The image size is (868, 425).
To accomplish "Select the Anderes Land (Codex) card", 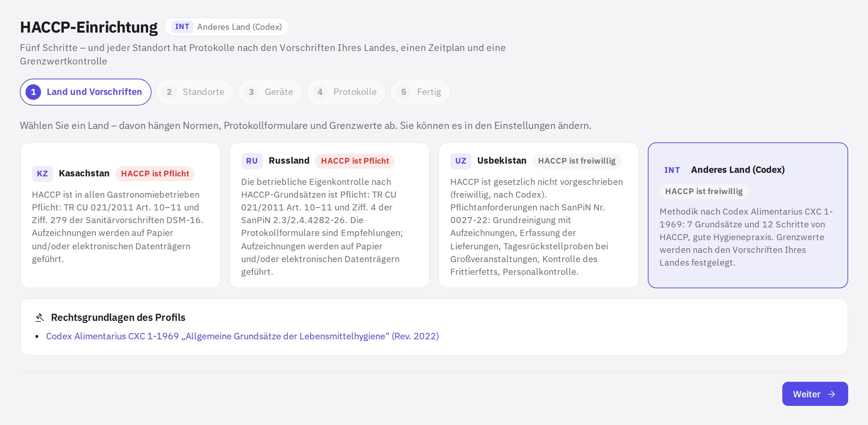I will [x=748, y=215].
